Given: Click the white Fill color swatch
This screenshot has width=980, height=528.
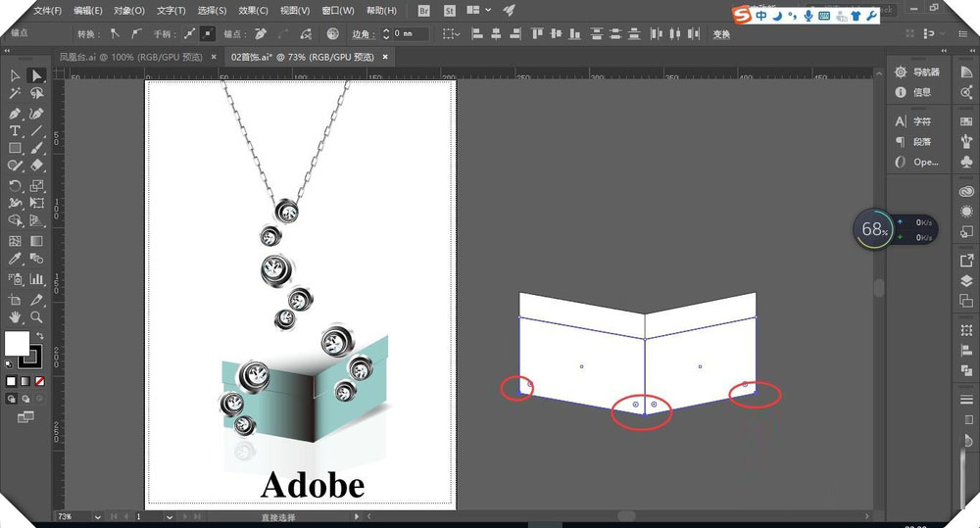Looking at the screenshot, I should point(17,343).
